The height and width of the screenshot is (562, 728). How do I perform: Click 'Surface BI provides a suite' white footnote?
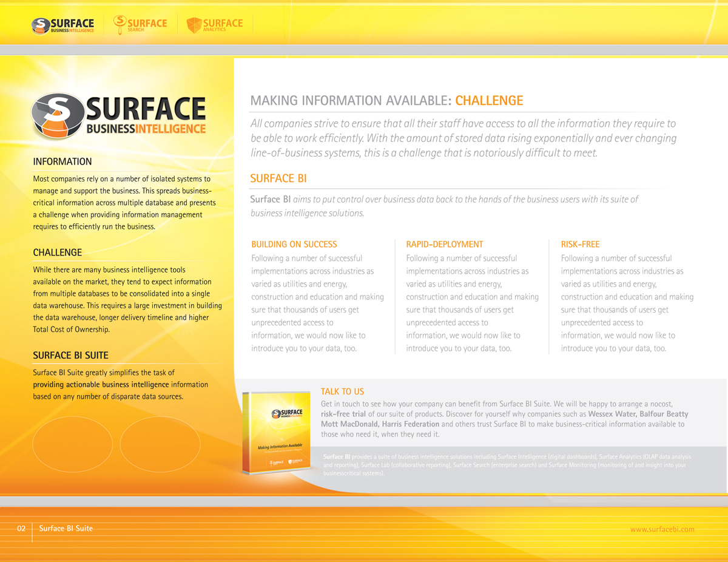(x=507, y=465)
